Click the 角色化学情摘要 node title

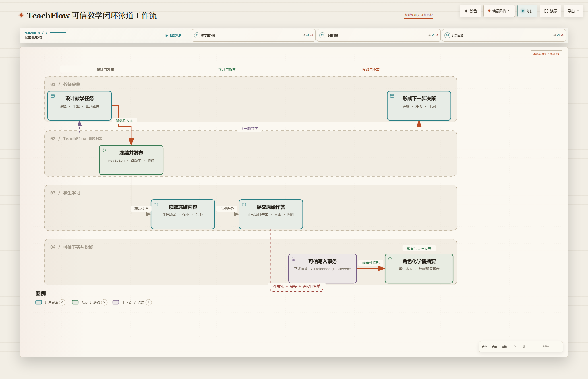[419, 261]
